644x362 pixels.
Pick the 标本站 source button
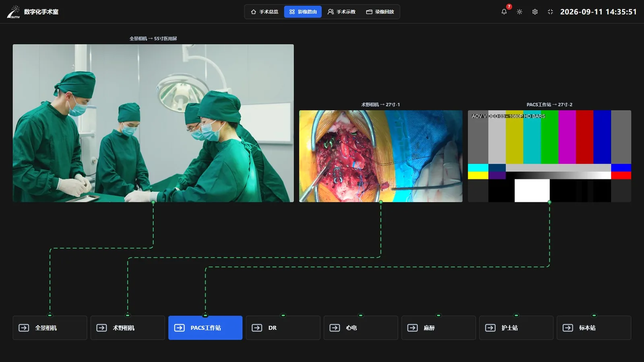tap(594, 328)
